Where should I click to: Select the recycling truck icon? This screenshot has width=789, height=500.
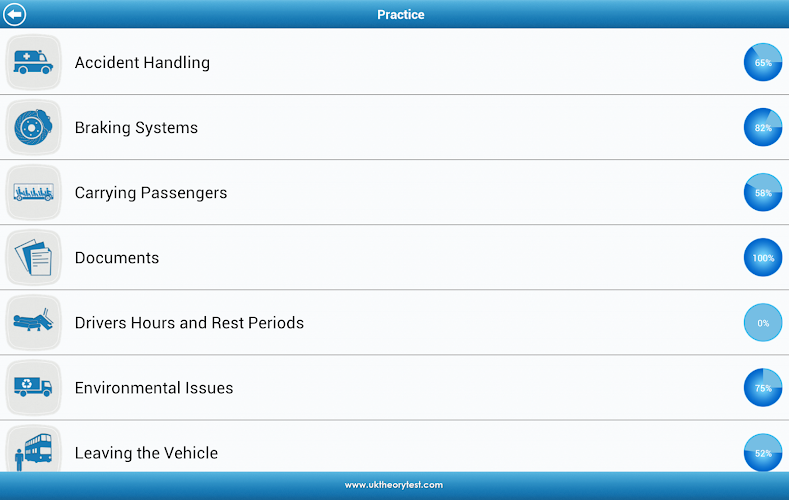coord(34,388)
